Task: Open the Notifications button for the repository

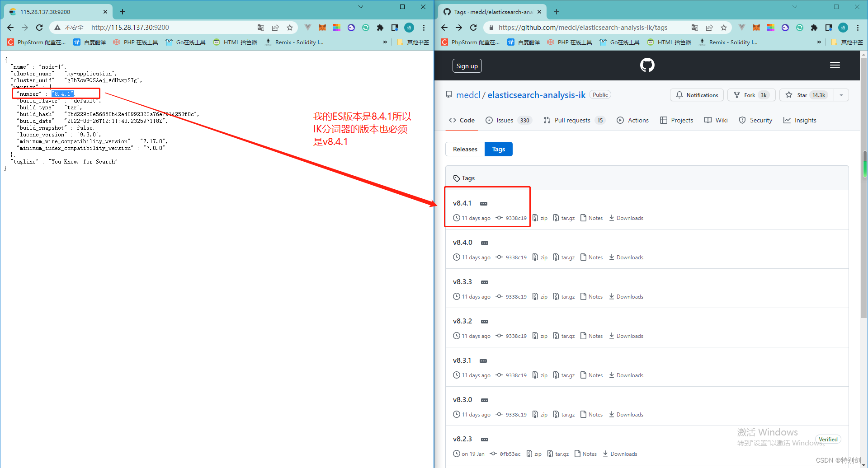Action: click(x=697, y=95)
